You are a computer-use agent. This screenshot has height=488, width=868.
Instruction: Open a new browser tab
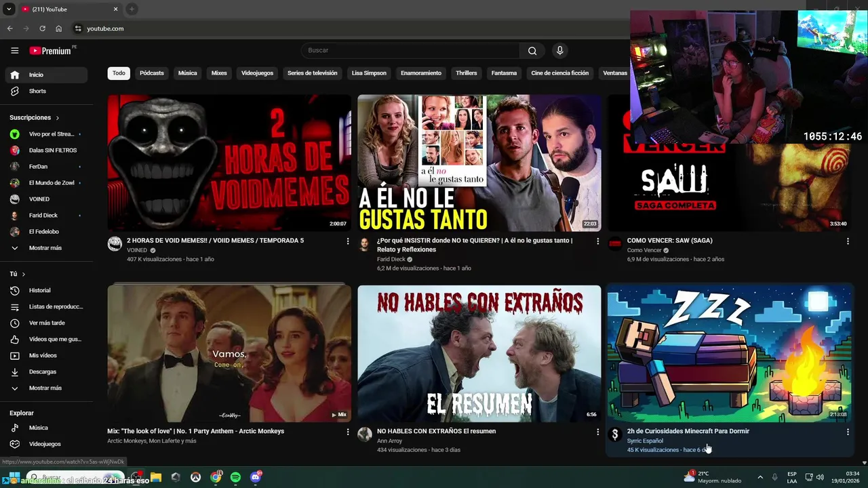click(132, 9)
